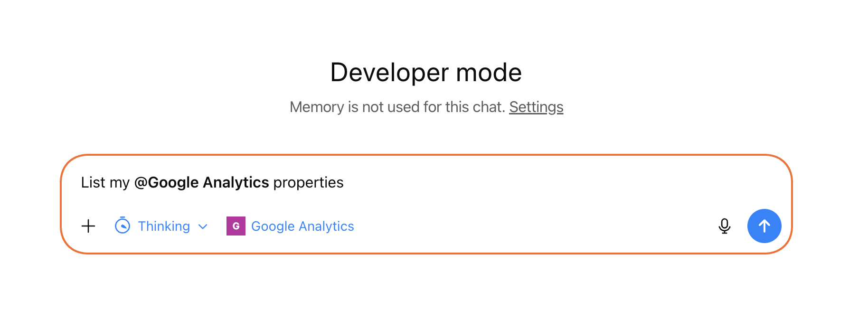
Task: Click the stopwatch icon beside Thinking
Action: pos(122,226)
